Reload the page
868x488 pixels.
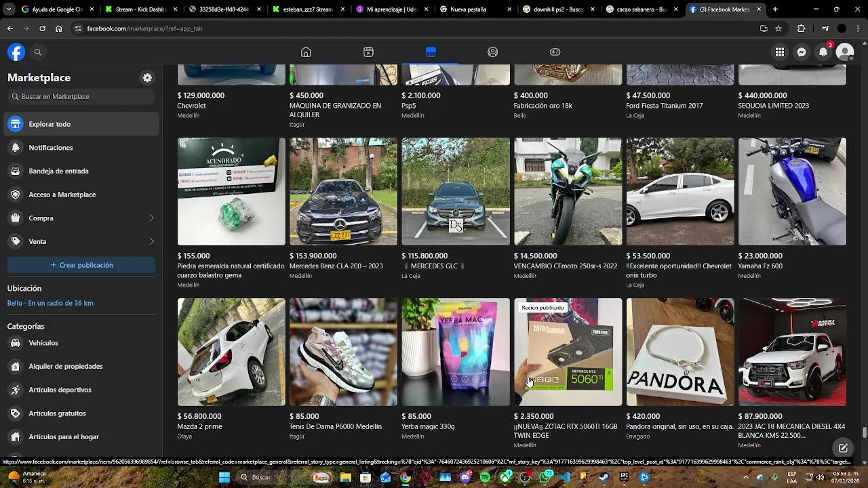(42, 28)
